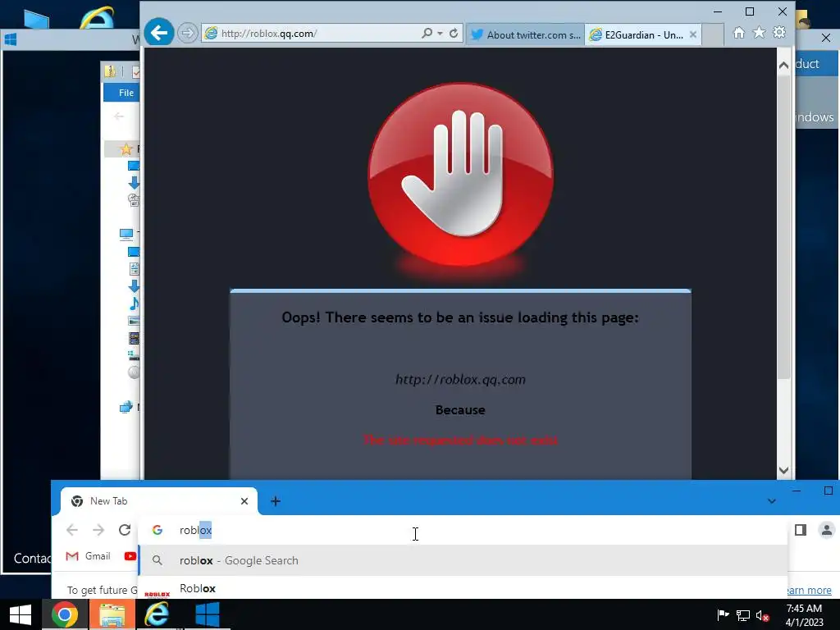Image resolution: width=840 pixels, height=630 pixels.
Task: Select Network icon in Explorer tree
Action: point(126,407)
